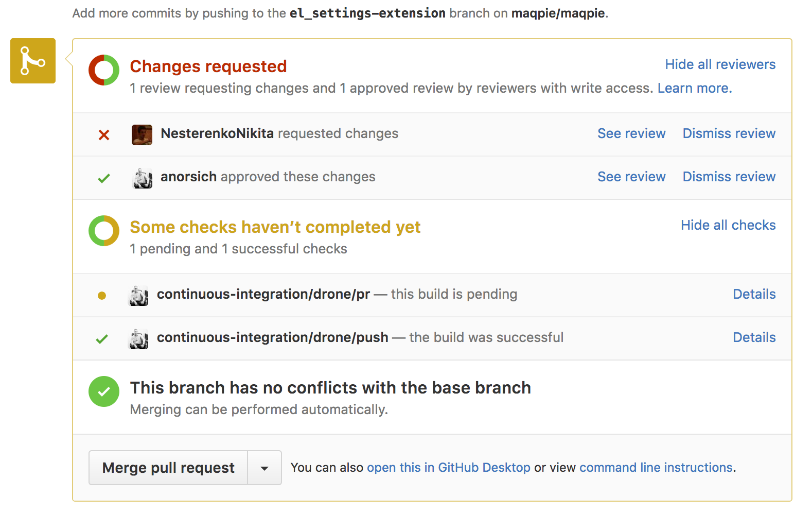Click NesterenkoNikita's avatar thumbnail

pyautogui.click(x=142, y=134)
